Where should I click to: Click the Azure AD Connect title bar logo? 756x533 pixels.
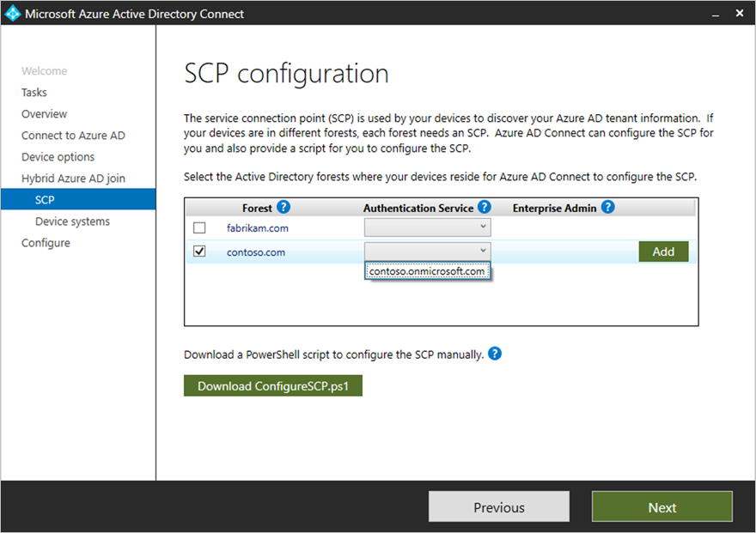click(12, 13)
